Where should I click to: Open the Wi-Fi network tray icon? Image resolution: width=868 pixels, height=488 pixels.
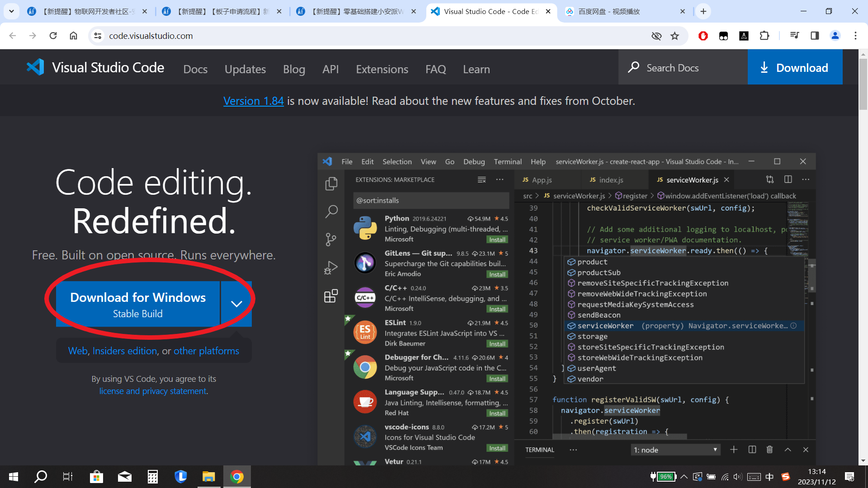pos(725,477)
